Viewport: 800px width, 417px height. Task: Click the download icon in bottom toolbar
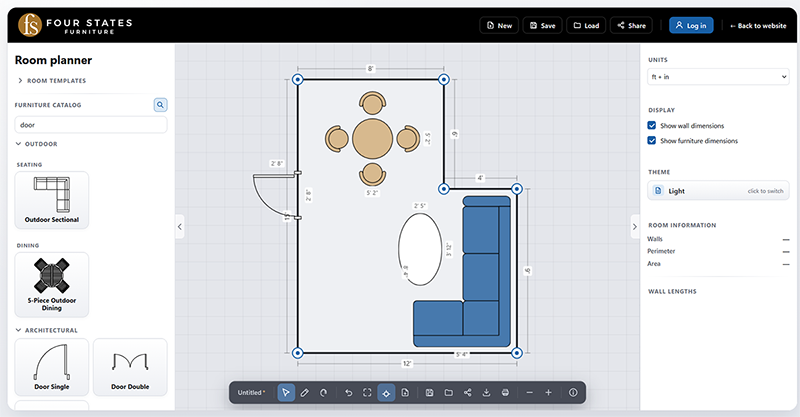(x=486, y=393)
